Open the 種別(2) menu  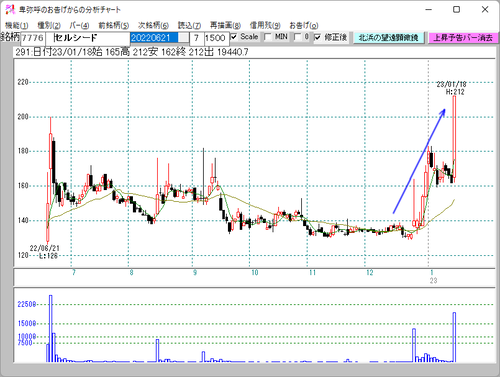(x=49, y=25)
